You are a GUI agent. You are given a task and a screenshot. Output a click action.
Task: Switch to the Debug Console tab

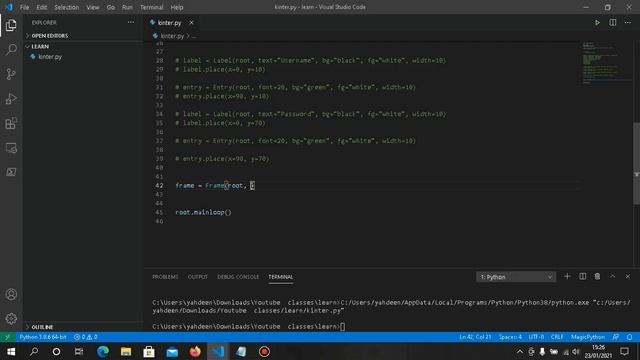[x=238, y=277]
